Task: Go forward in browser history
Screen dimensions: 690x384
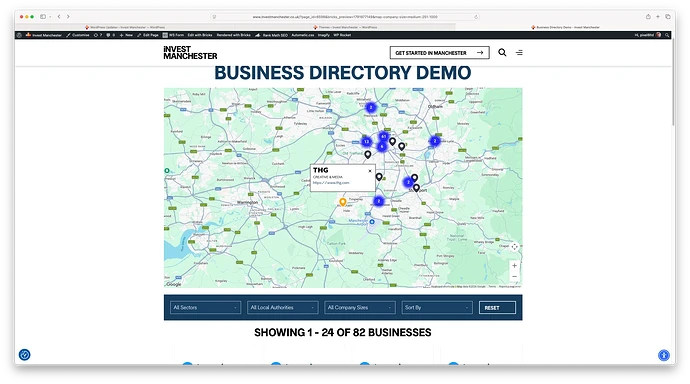Action: point(68,17)
